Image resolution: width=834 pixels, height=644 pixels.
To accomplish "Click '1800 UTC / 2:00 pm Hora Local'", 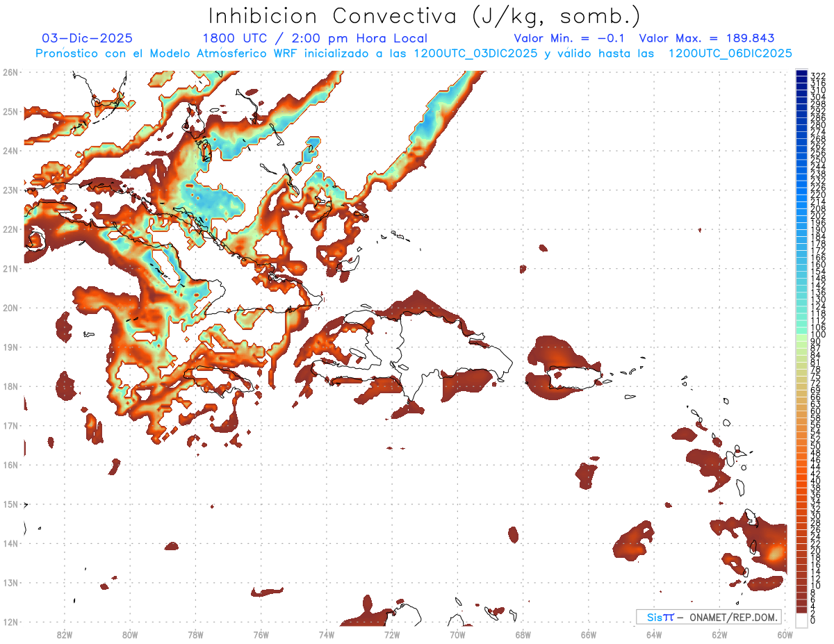I will [x=315, y=38].
